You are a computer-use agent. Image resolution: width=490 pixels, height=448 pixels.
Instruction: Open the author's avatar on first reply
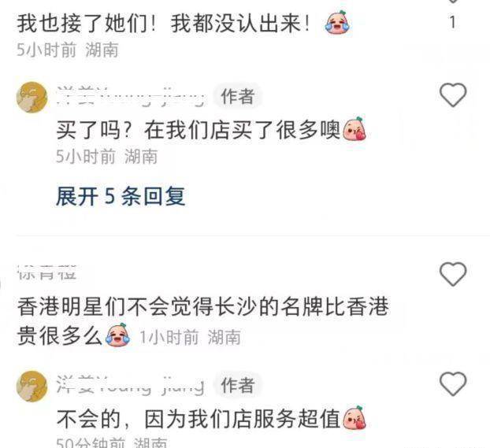[32, 97]
